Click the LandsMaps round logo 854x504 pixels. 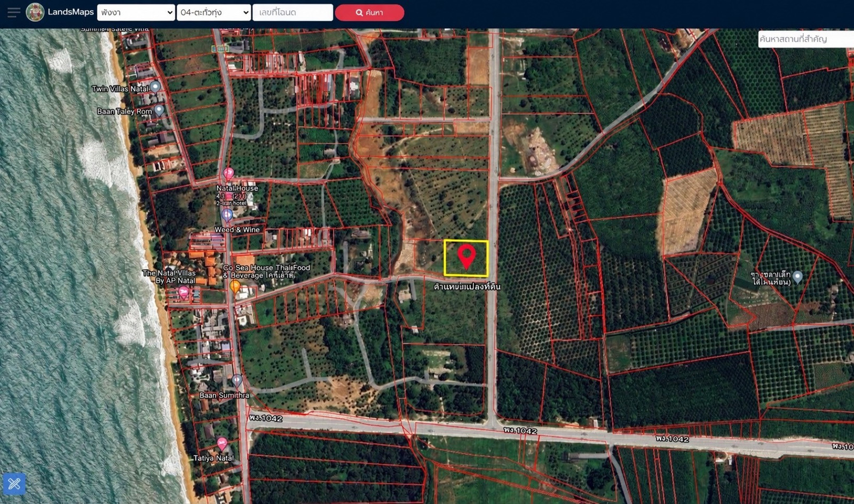tap(35, 12)
